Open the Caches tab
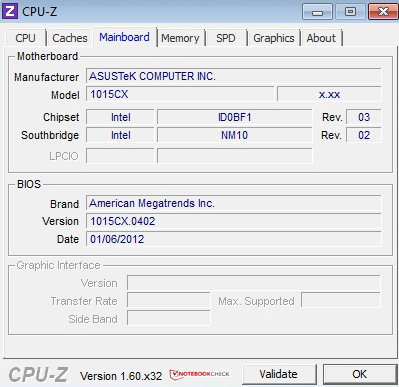399x387 pixels. pyautogui.click(x=70, y=38)
